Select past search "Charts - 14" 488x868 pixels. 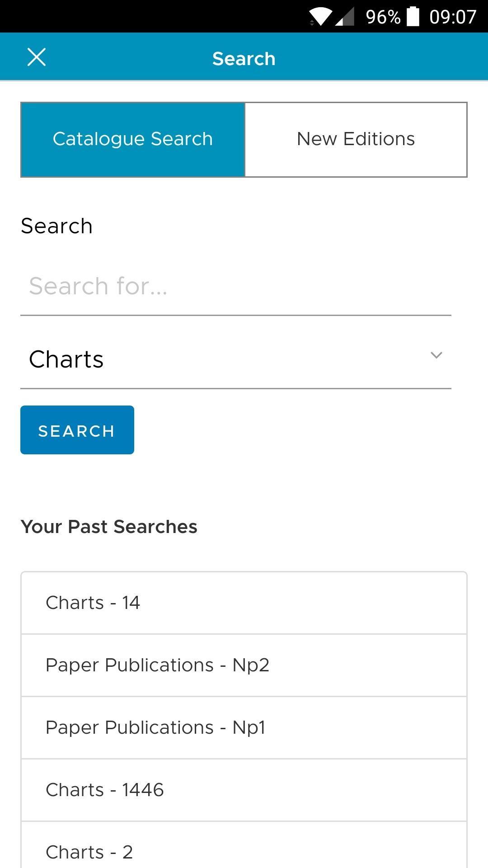(x=244, y=603)
